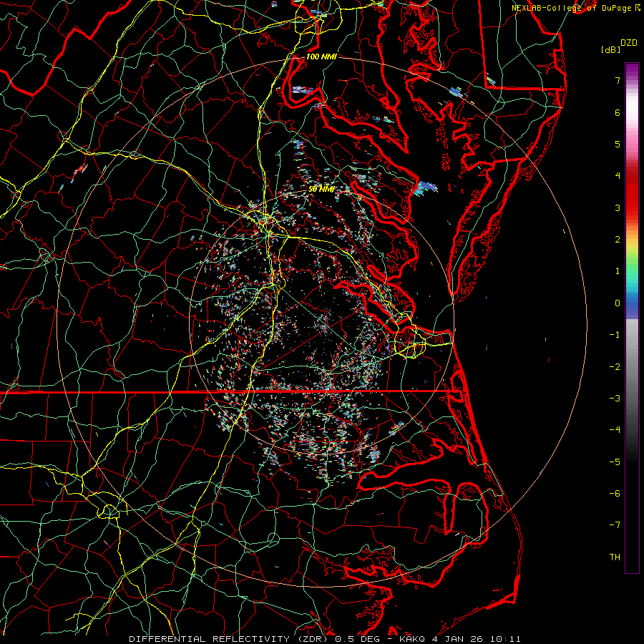Click the NEXLAB-College of DuPage text

(572, 7)
